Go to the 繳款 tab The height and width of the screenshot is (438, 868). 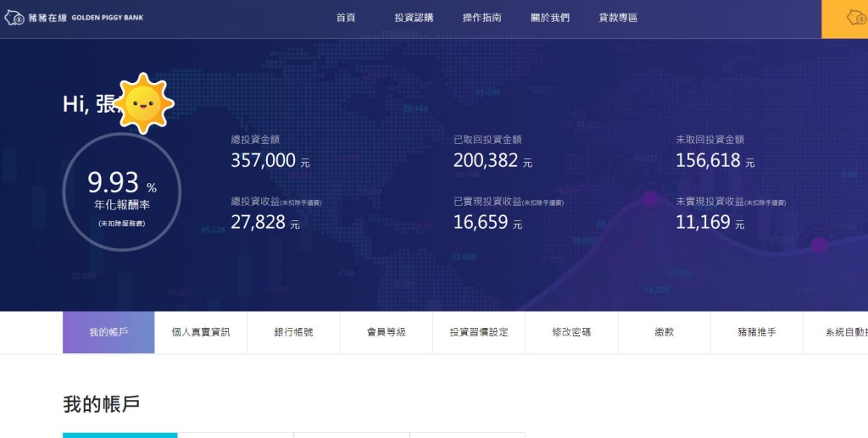point(664,332)
